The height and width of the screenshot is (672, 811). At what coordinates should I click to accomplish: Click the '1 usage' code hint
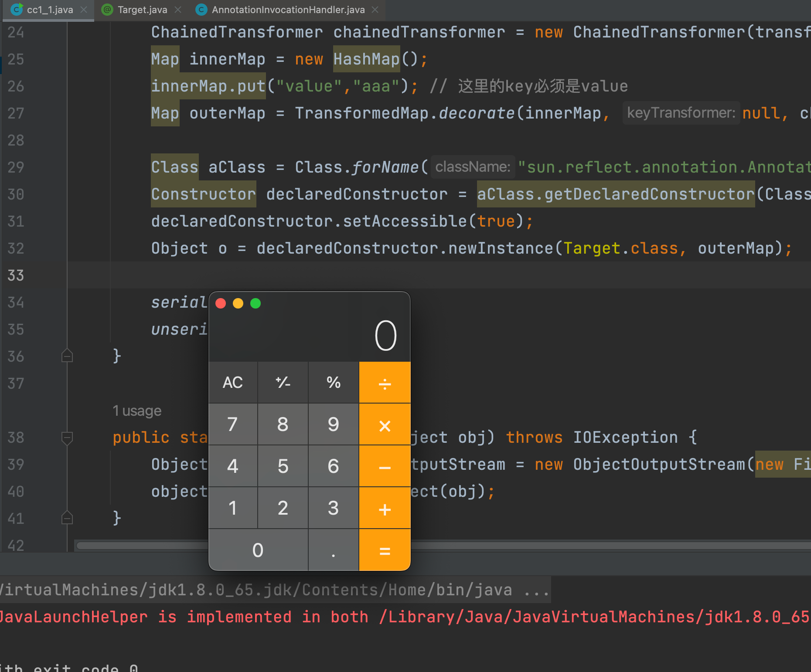pyautogui.click(x=137, y=411)
